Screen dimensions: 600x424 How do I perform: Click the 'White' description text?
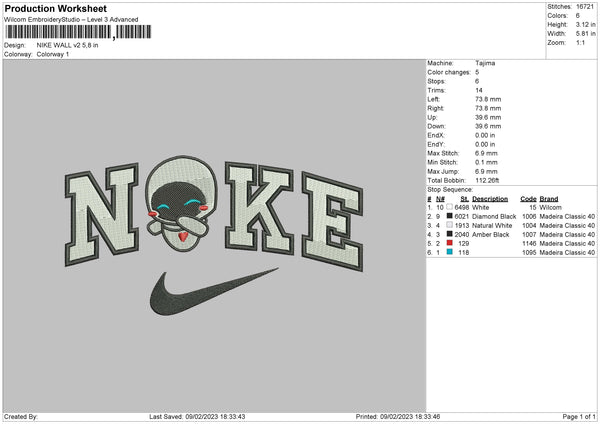(x=481, y=207)
